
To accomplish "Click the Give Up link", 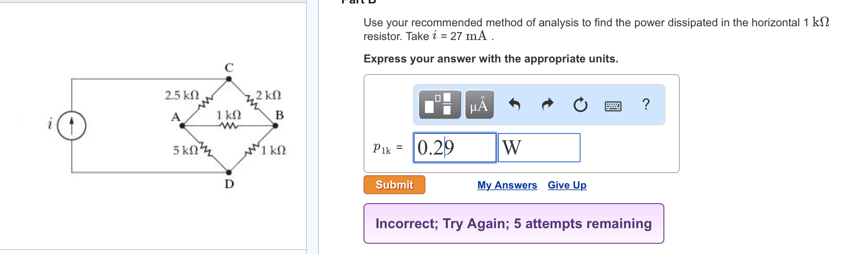I will 567,185.
